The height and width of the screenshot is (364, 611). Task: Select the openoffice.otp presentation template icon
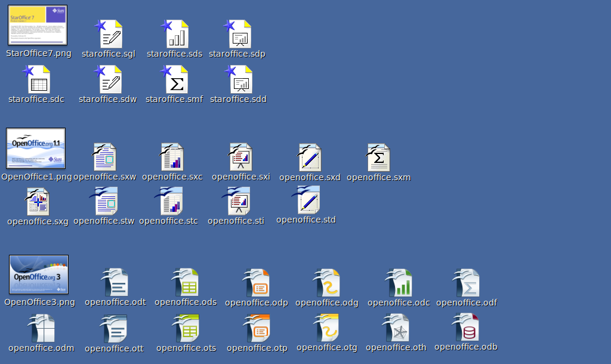pos(257,328)
